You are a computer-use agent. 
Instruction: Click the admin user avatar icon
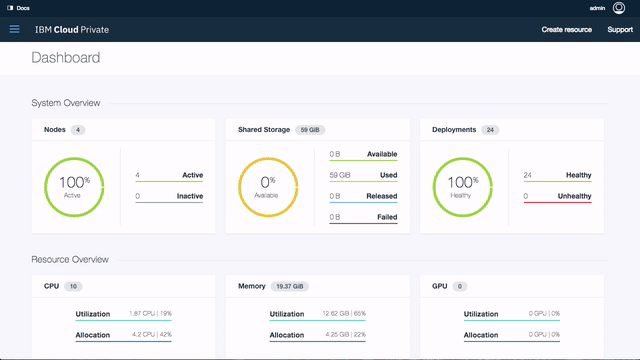point(619,8)
